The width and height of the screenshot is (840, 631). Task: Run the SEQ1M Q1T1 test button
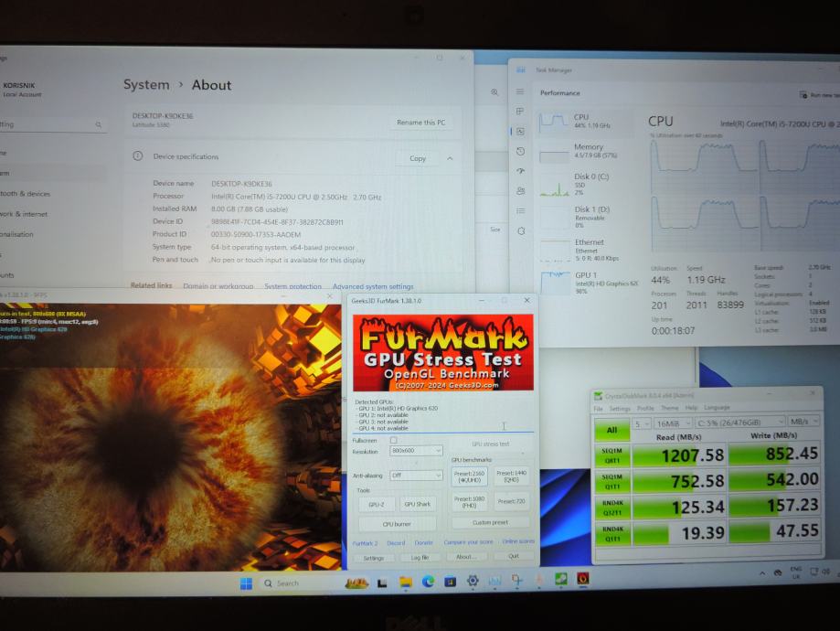(611, 481)
